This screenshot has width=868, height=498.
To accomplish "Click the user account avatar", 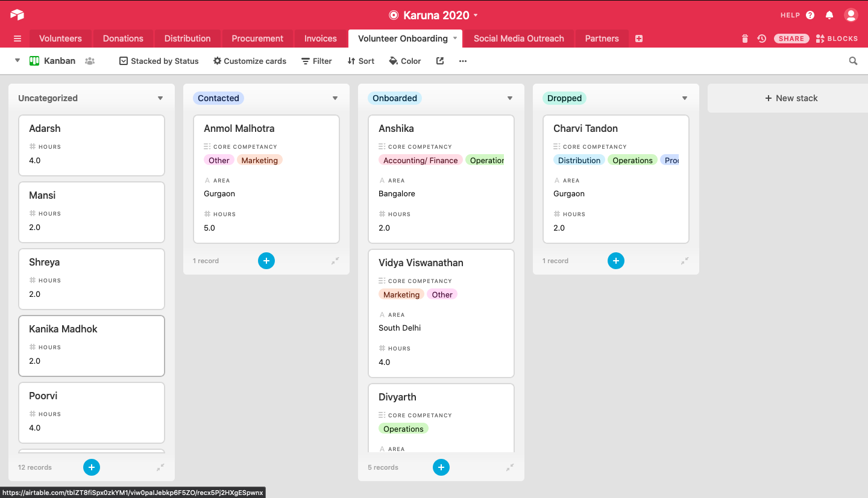I will pyautogui.click(x=851, y=15).
